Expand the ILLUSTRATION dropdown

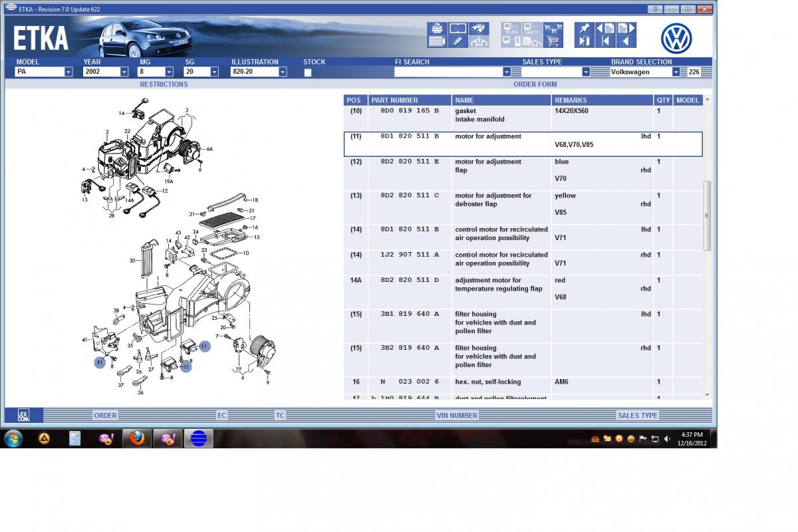click(x=283, y=72)
